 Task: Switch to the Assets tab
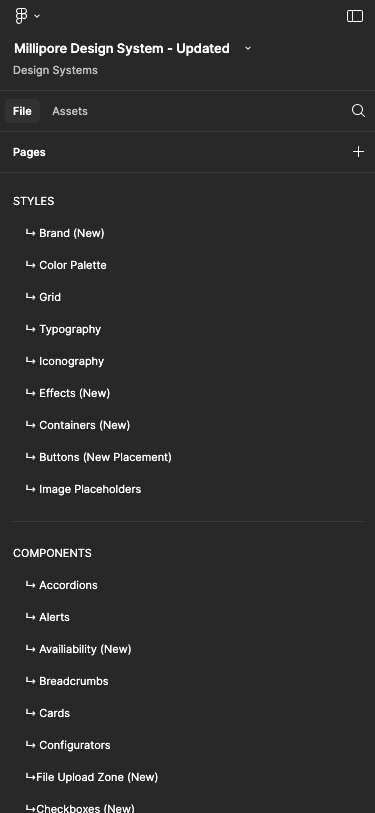[x=70, y=111]
